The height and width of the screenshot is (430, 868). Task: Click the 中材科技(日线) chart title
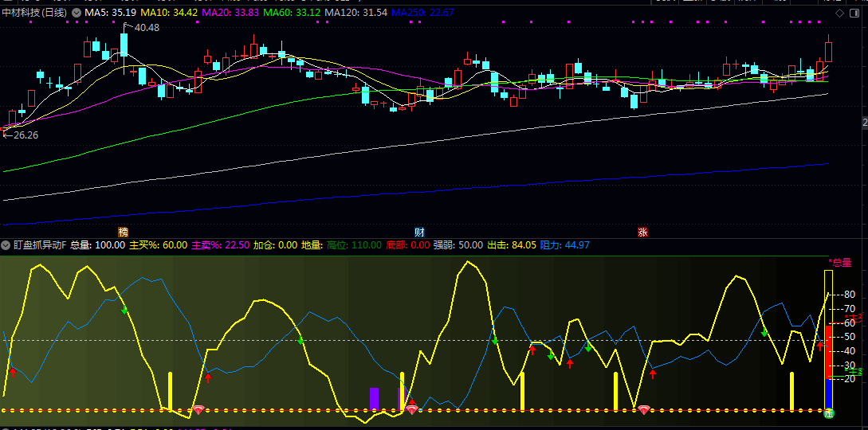pyautogui.click(x=35, y=13)
